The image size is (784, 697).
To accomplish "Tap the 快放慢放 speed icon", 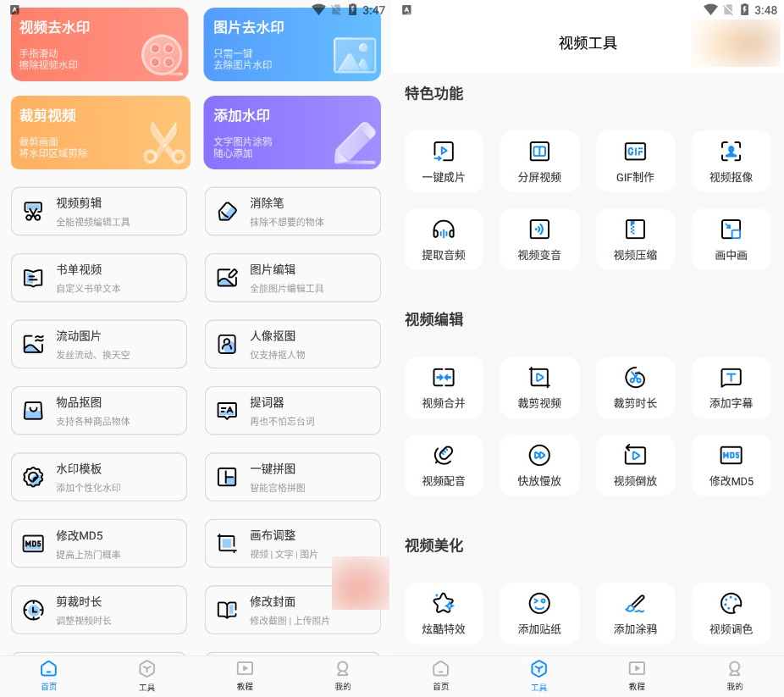I will [539, 456].
